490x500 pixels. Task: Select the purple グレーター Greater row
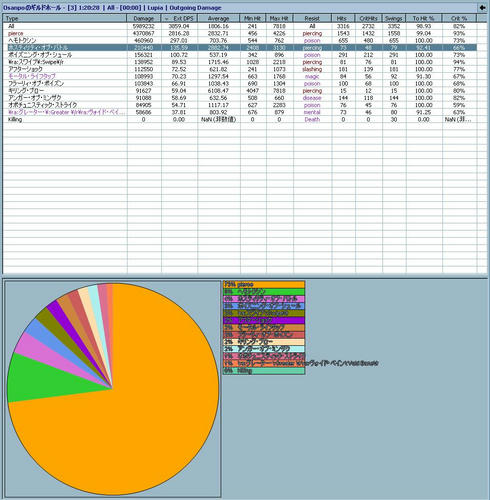[x=240, y=112]
